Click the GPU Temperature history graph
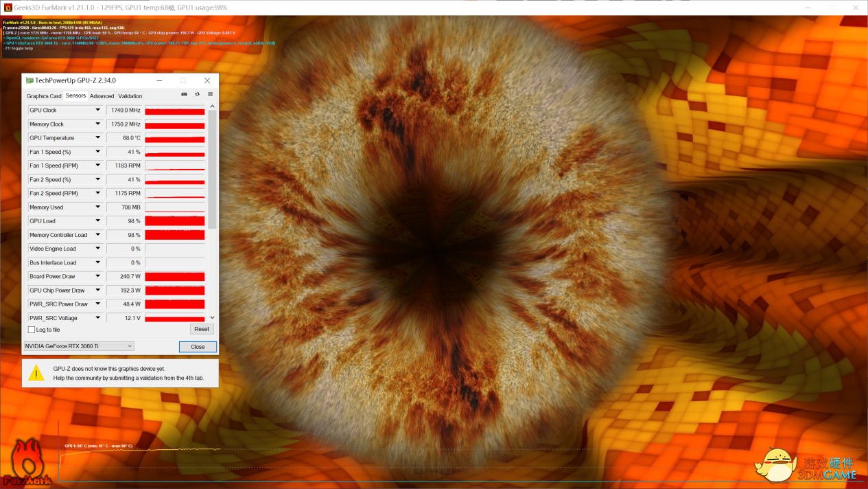Viewport: 868px width, 489px height. pyautogui.click(x=175, y=138)
